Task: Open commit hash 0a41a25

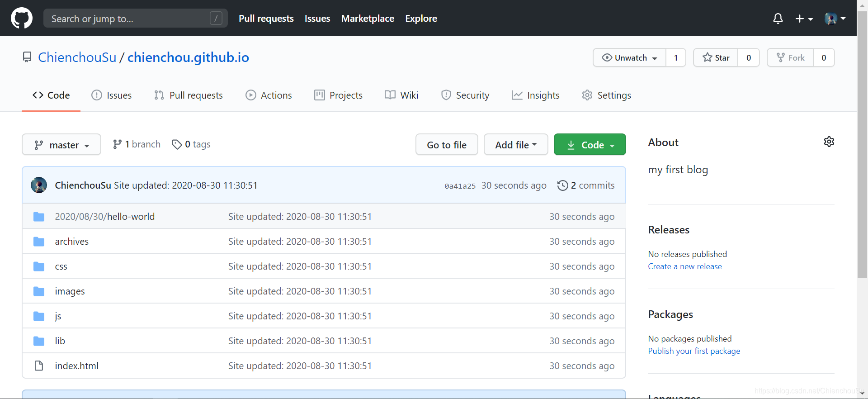Action: (x=460, y=186)
